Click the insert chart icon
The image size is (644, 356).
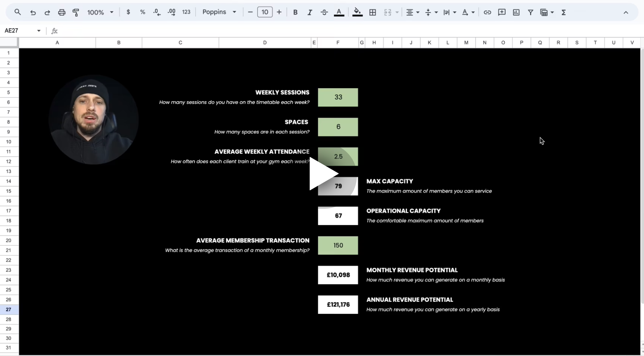(x=516, y=12)
